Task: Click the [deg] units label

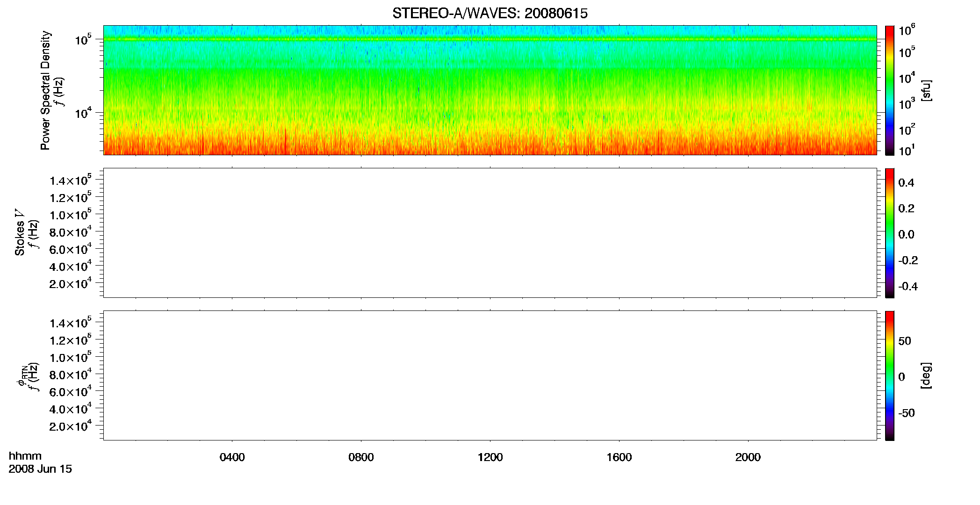Action: point(926,375)
